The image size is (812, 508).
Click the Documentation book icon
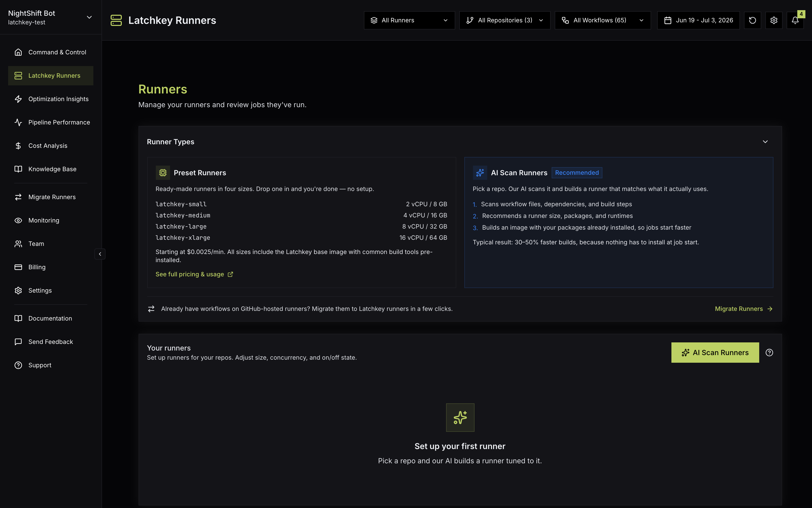pos(18,318)
